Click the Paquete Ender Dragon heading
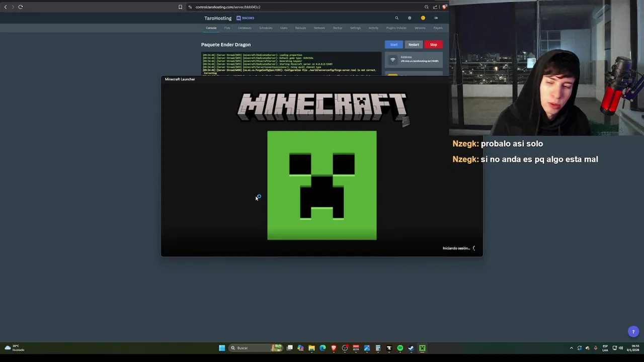This screenshot has height=362, width=644. click(x=226, y=45)
